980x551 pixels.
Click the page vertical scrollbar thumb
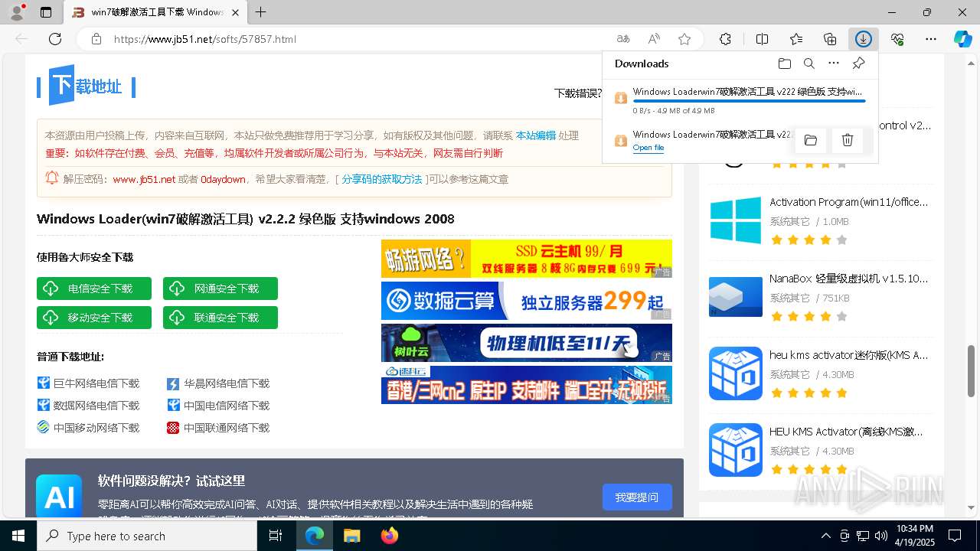(972, 370)
